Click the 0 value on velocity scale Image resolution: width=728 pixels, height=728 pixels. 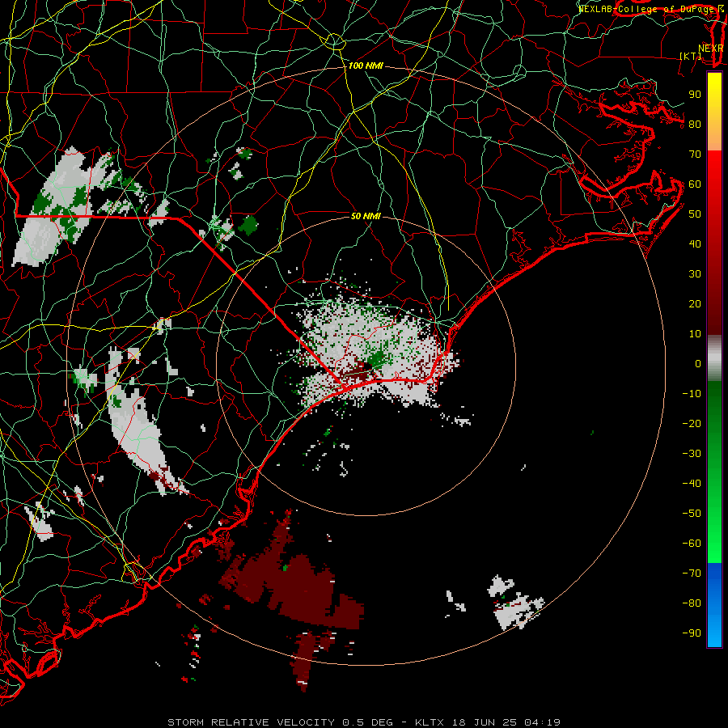pos(698,364)
